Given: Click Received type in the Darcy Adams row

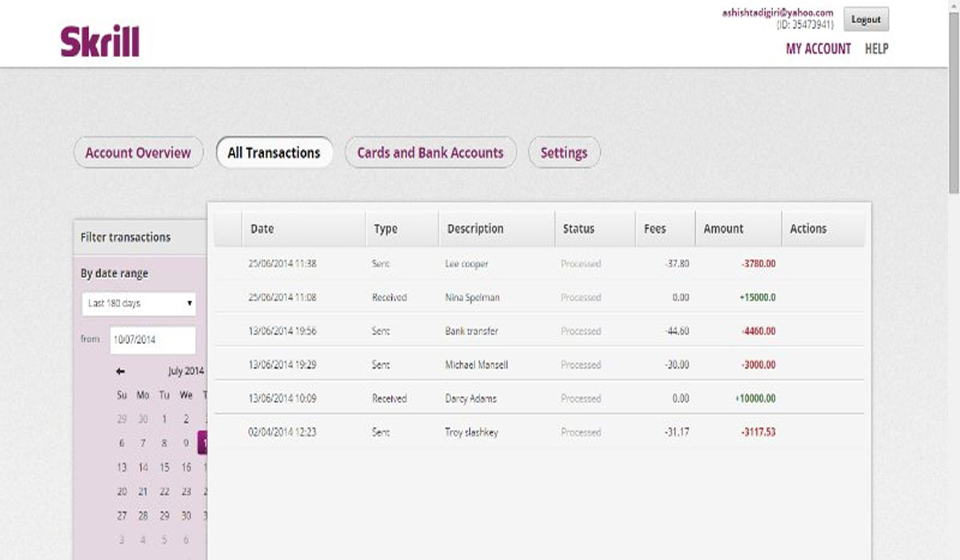Looking at the screenshot, I should (x=390, y=398).
